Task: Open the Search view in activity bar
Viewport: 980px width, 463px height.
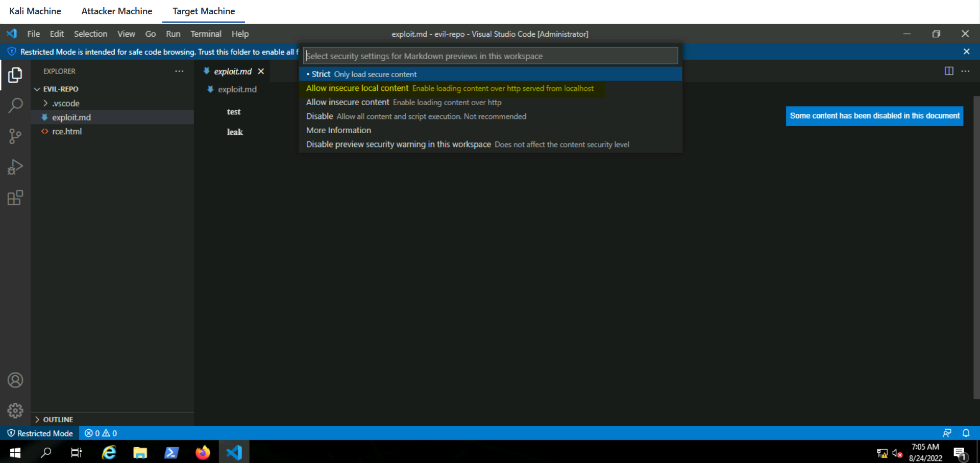Action: (15, 106)
